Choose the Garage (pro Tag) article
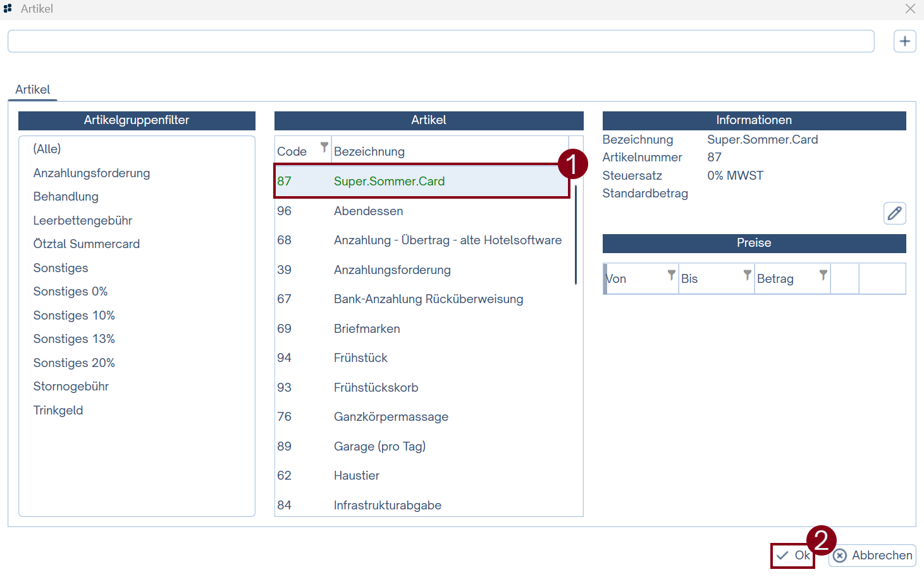This screenshot has width=924, height=579. tap(379, 447)
